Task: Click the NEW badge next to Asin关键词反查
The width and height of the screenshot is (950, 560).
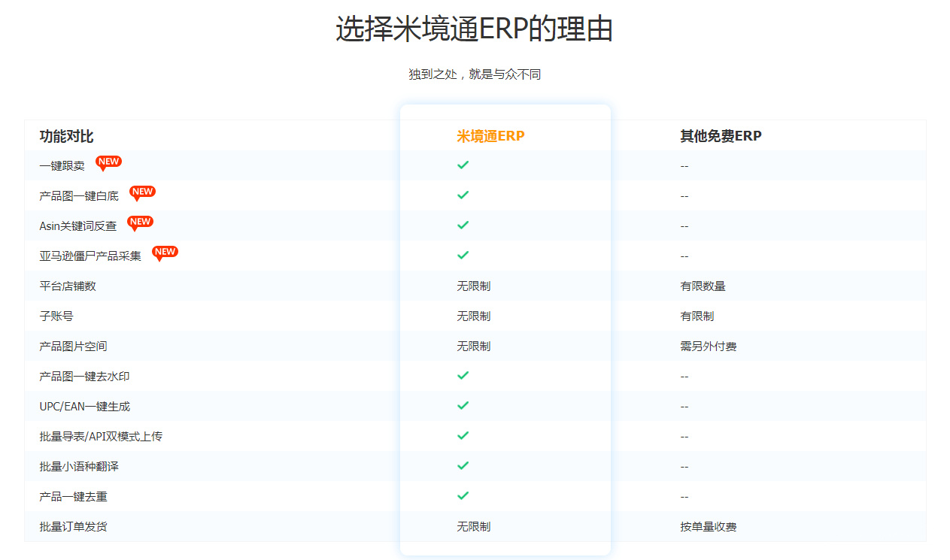Action: [140, 222]
